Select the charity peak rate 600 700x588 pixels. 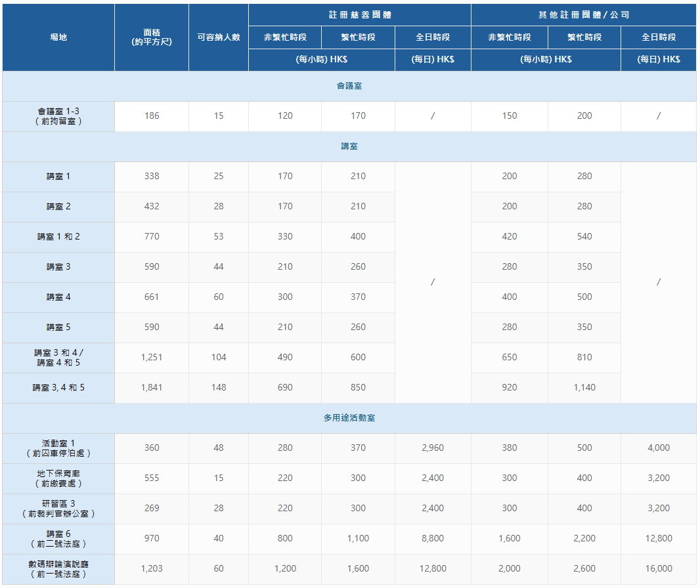(358, 358)
